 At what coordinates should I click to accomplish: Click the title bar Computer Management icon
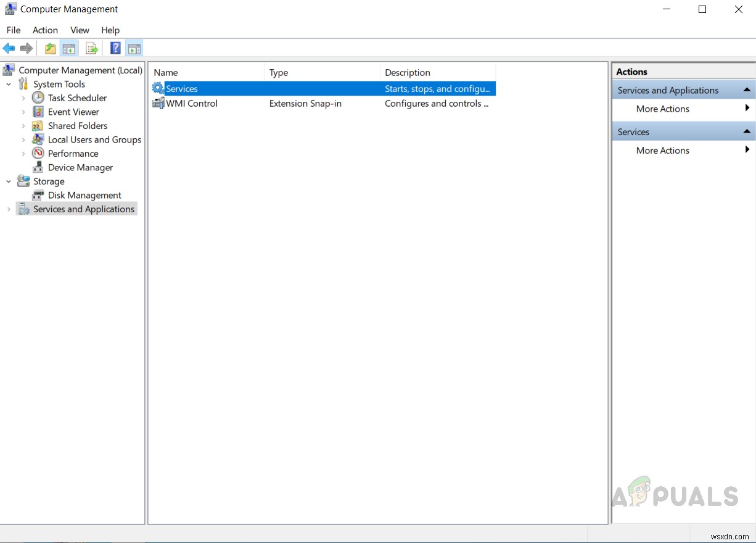pyautogui.click(x=10, y=9)
